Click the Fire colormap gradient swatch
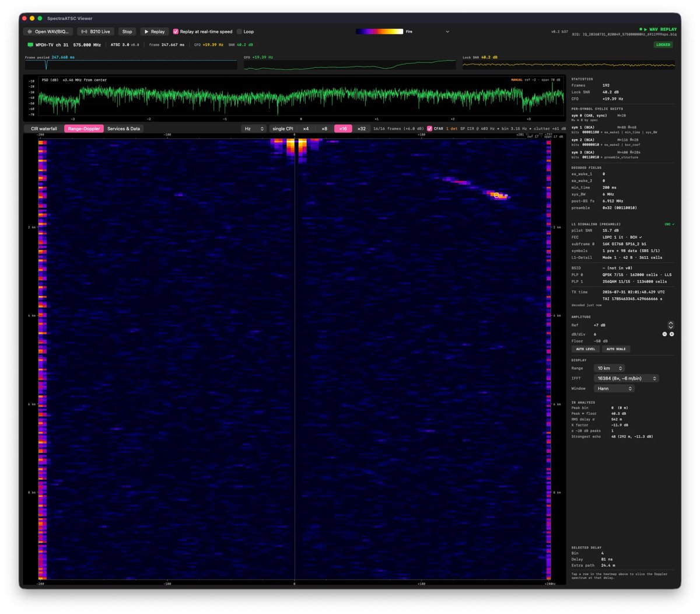Viewport: 700px width, 614px height. (x=379, y=32)
